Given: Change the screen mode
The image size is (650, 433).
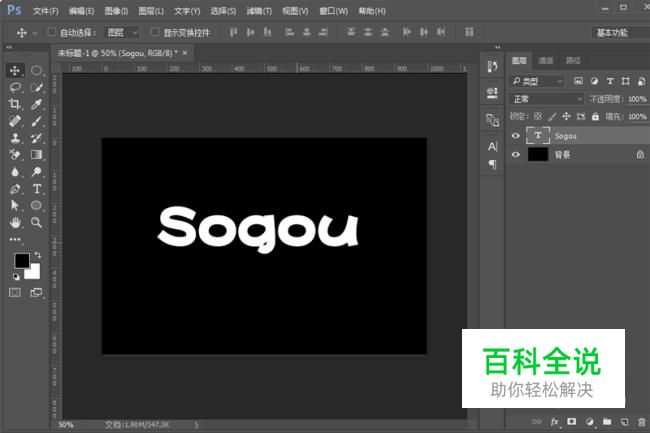Looking at the screenshot, I should [36, 293].
